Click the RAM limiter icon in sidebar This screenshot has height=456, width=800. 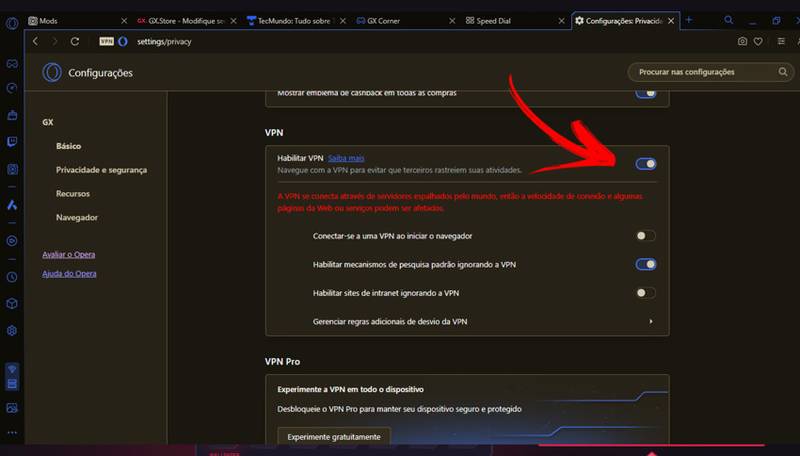coord(12,384)
